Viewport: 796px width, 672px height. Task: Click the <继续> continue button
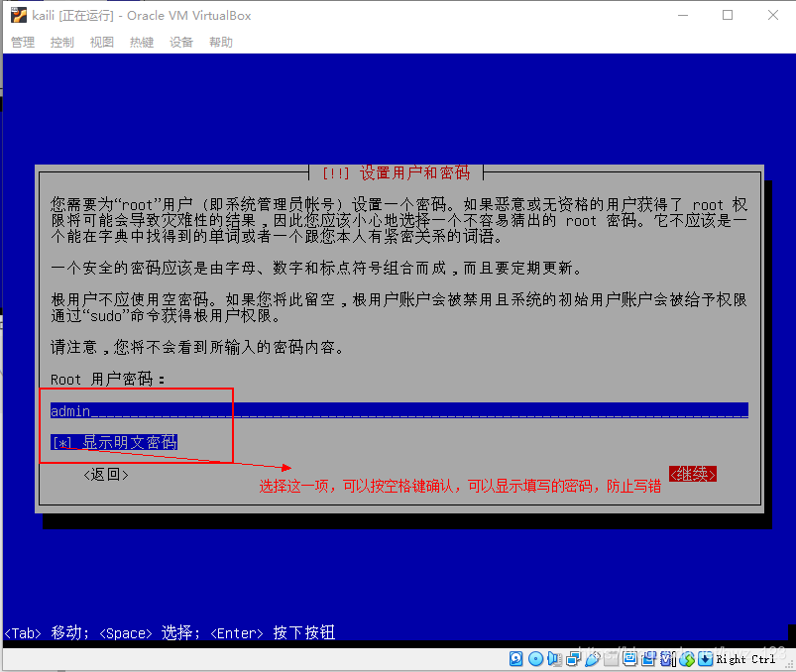(693, 474)
